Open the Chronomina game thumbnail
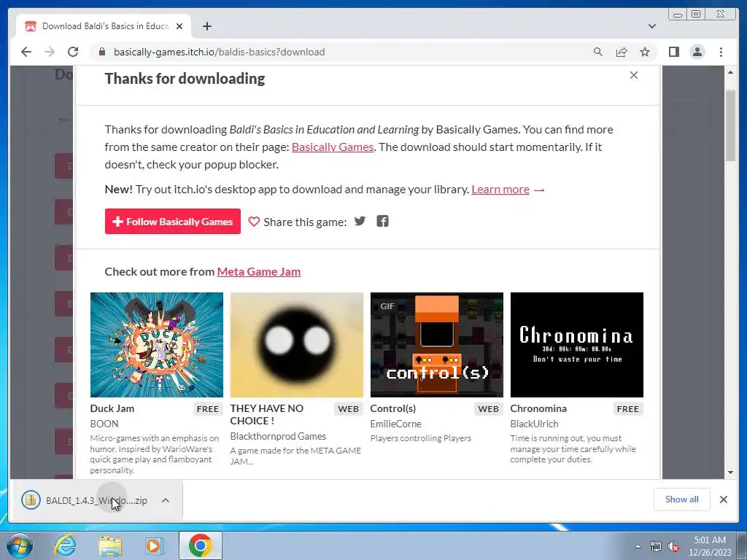 coord(577,345)
